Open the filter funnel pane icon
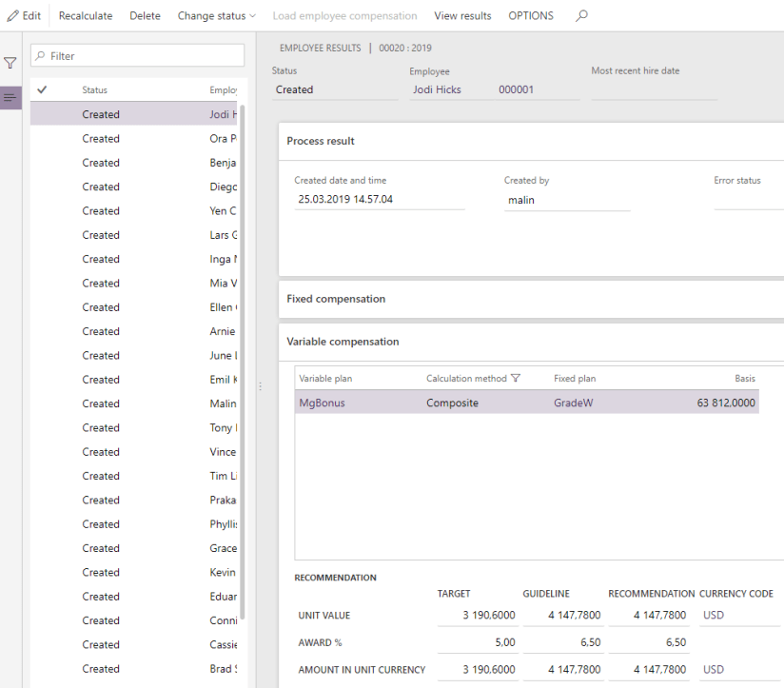 [10, 63]
